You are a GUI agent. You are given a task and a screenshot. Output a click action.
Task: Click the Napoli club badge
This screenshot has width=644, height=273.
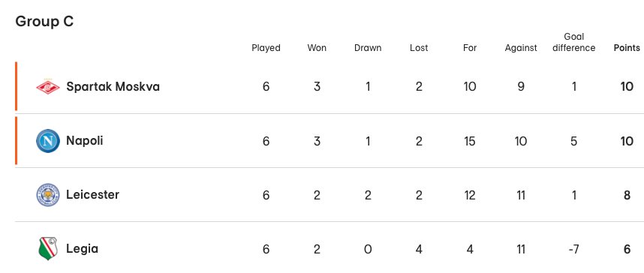pos(47,141)
